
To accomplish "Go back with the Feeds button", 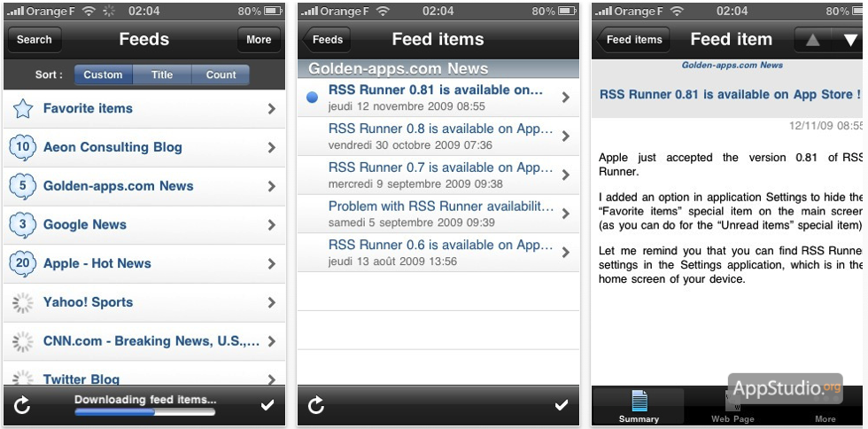I will tap(327, 40).
